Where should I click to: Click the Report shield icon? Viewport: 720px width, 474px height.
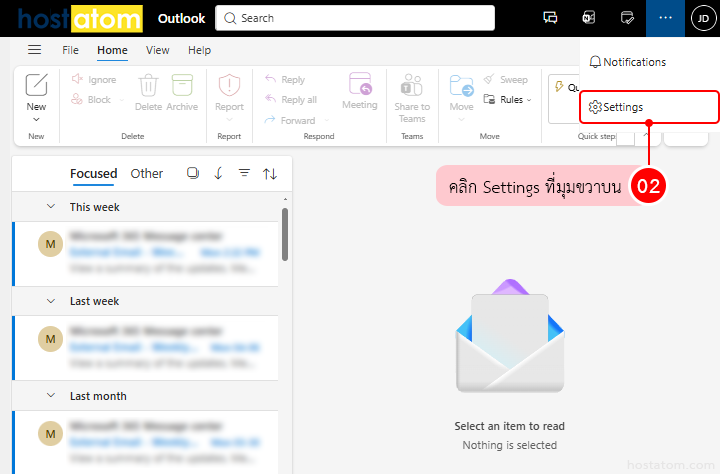[229, 85]
